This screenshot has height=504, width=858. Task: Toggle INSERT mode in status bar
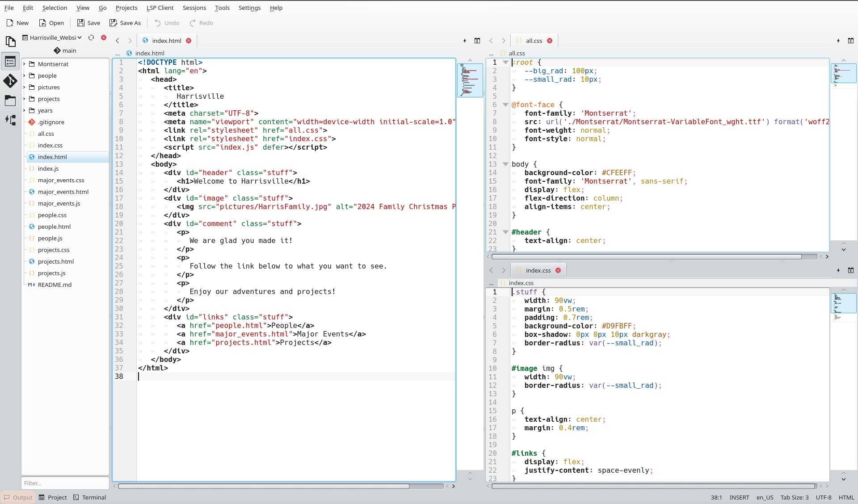pos(739,497)
